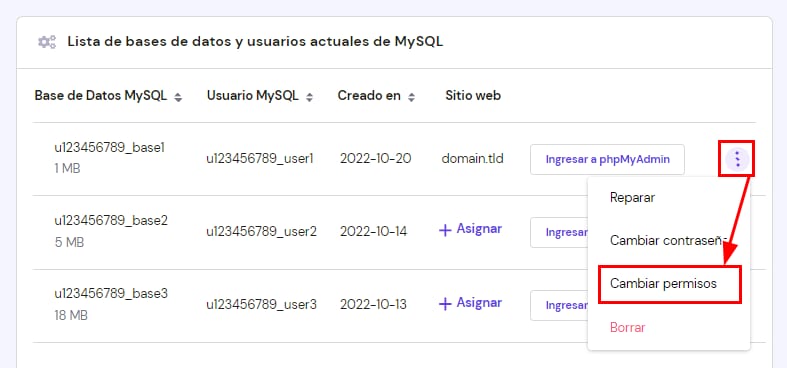Click date 2022-10-14
787x368 pixels.
tap(373, 231)
